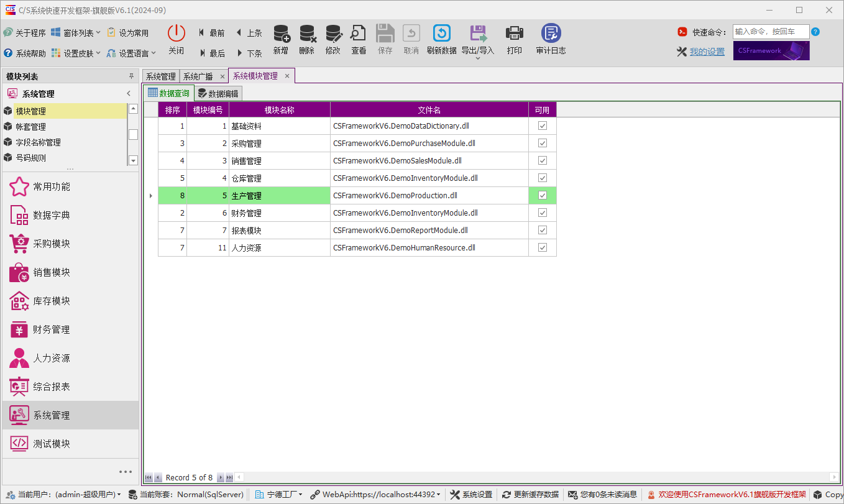Switch to the 数据编辑 tab
This screenshot has width=844, height=504.
coord(218,94)
